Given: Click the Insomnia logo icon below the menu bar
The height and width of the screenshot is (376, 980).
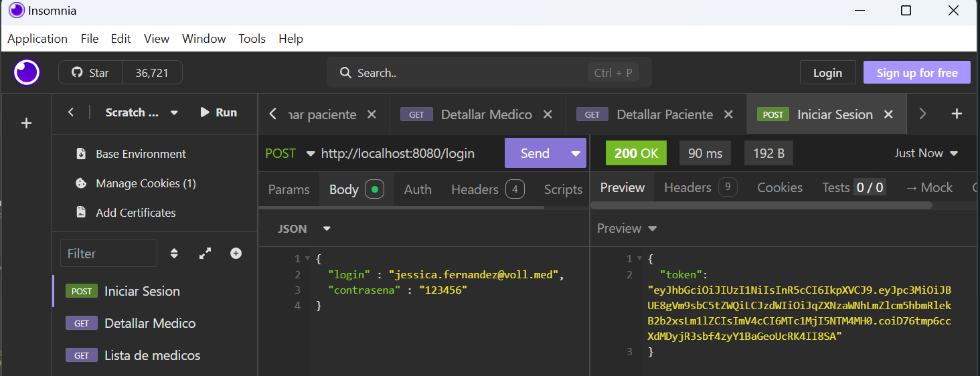Looking at the screenshot, I should pyautogui.click(x=27, y=72).
